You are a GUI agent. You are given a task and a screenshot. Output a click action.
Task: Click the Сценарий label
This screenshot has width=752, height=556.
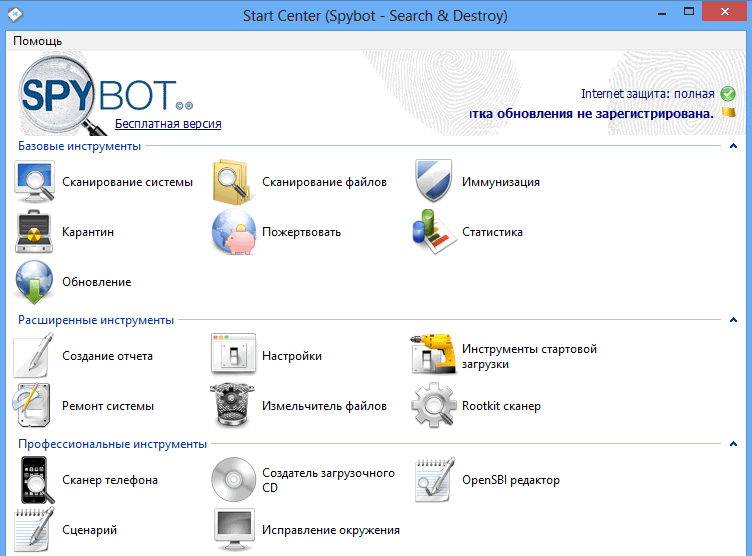[89, 530]
